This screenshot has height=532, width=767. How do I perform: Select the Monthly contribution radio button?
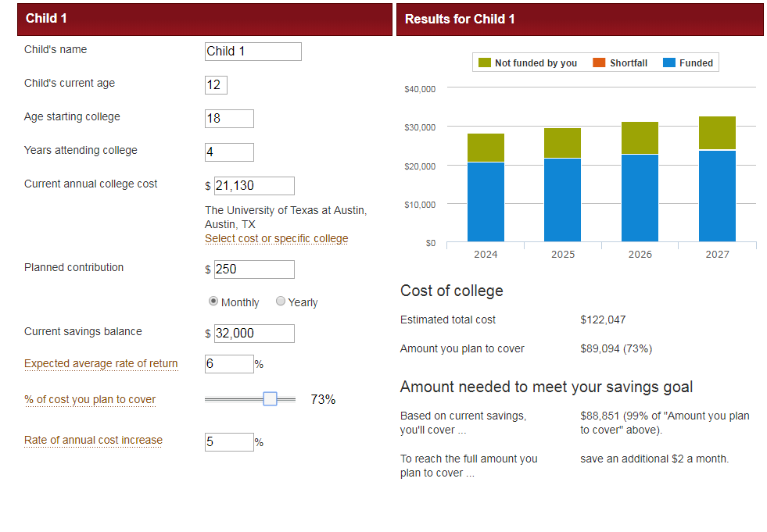[213, 301]
